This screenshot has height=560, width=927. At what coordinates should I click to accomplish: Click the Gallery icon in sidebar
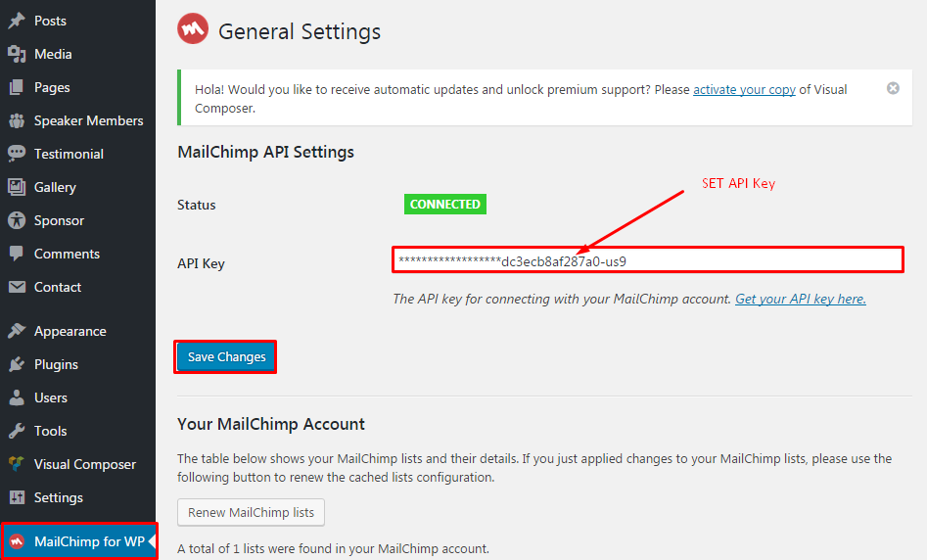[17, 187]
